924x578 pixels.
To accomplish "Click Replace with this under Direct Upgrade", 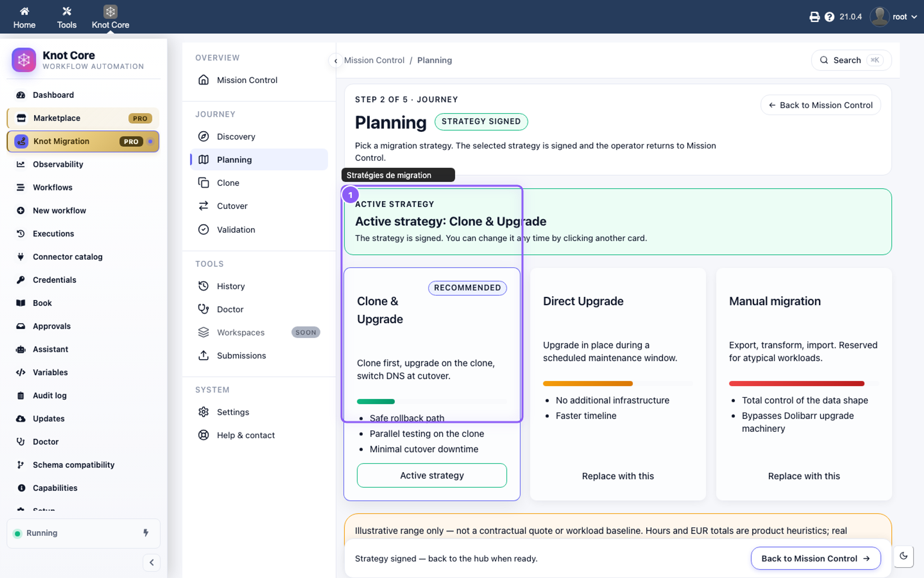I will coord(617,476).
